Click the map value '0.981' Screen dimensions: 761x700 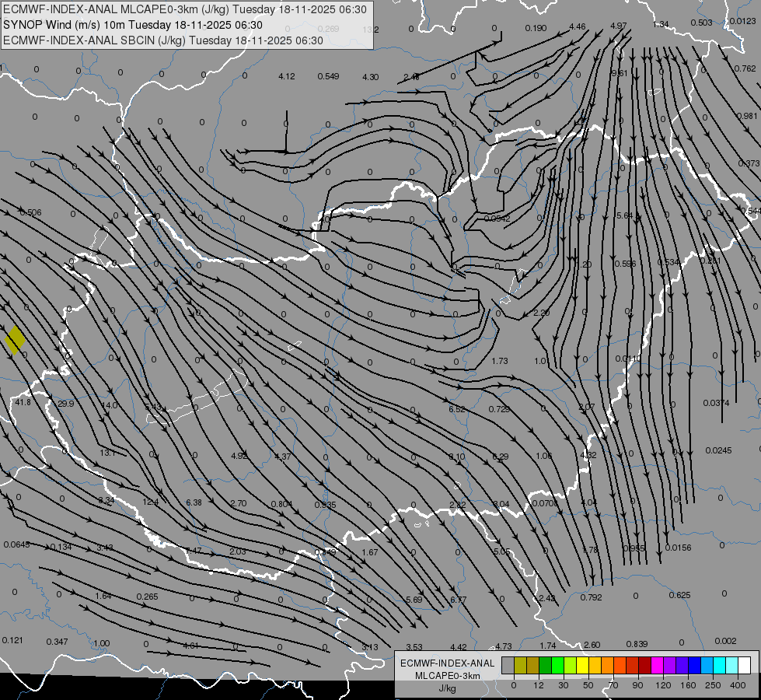[x=747, y=116]
